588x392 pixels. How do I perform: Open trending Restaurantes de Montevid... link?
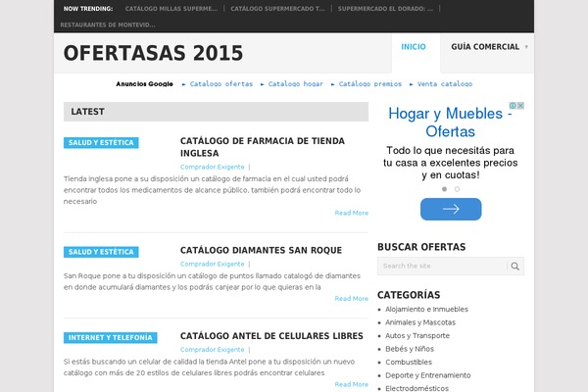pos(108,24)
